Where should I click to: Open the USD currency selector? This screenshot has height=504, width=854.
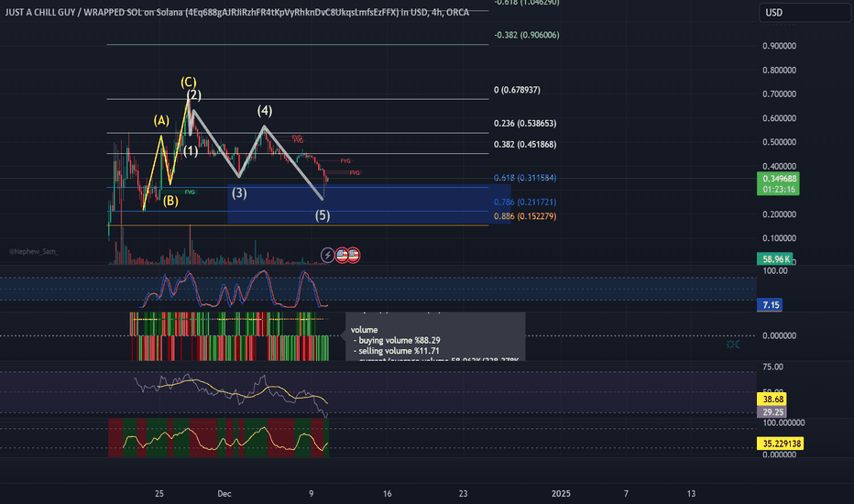[x=805, y=13]
